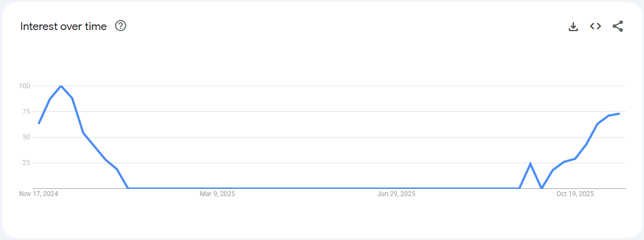Click the 75 y-axis label
This screenshot has height=240, width=644.
[26, 112]
